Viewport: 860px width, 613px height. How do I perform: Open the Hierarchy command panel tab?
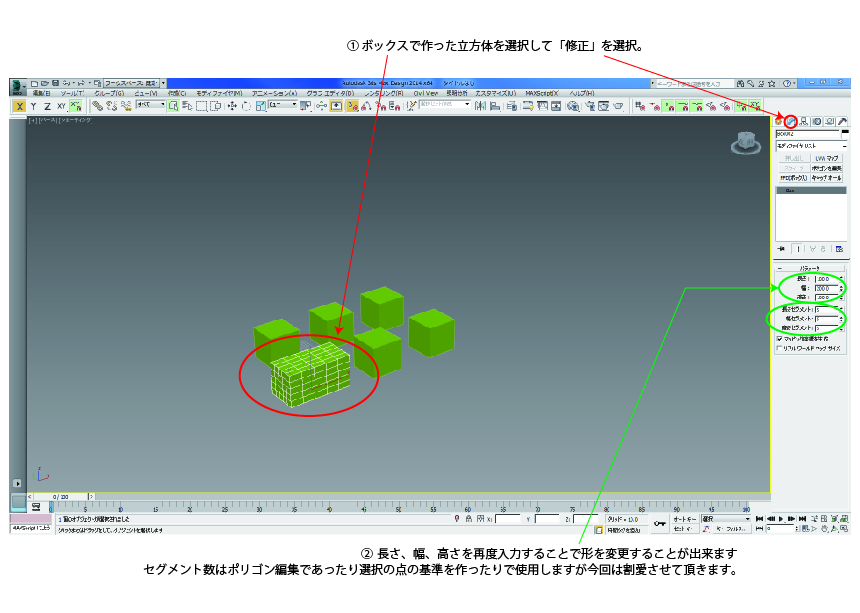[804, 121]
